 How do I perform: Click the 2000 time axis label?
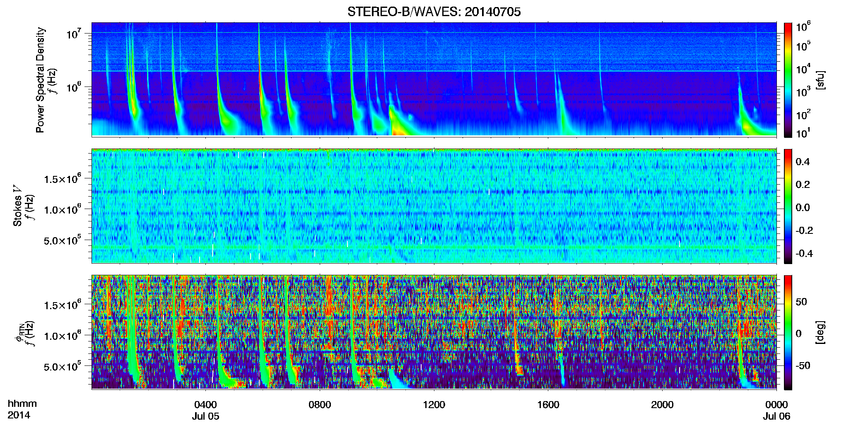662,404
